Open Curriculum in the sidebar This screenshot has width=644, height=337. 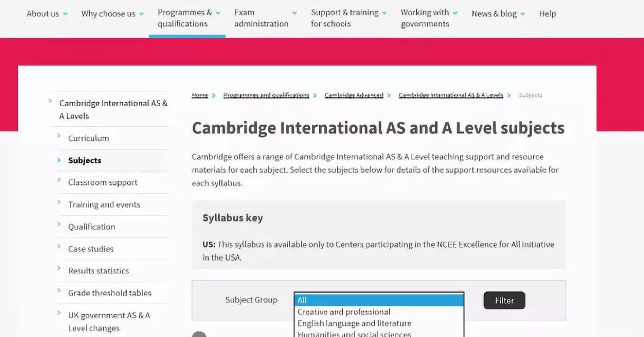(x=88, y=138)
